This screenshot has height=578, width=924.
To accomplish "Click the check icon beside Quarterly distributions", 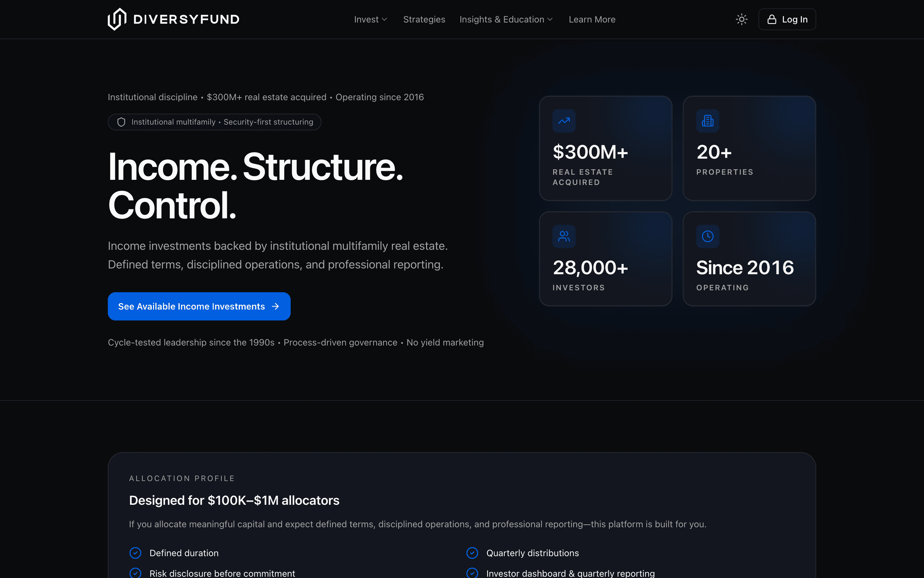I will 472,553.
